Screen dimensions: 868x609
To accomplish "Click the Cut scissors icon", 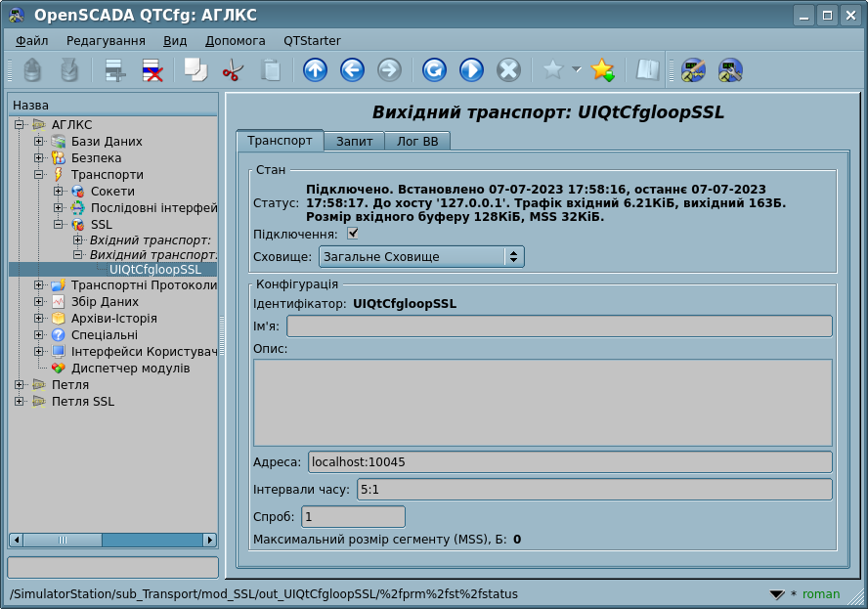I will [x=233, y=70].
